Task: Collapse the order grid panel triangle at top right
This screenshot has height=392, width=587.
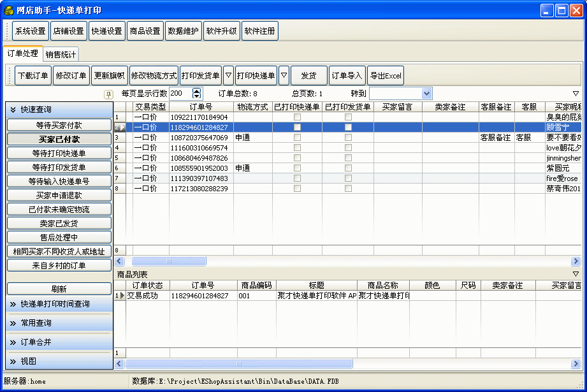Action: (576, 94)
